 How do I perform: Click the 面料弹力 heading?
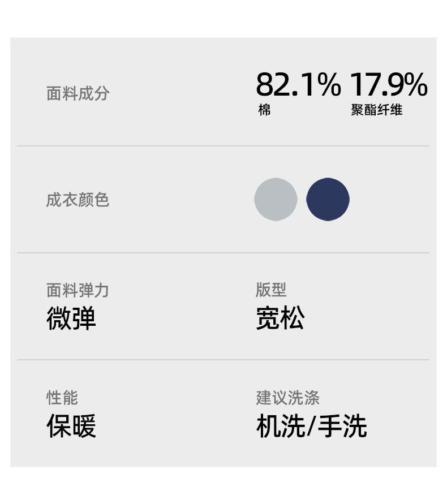click(x=78, y=290)
